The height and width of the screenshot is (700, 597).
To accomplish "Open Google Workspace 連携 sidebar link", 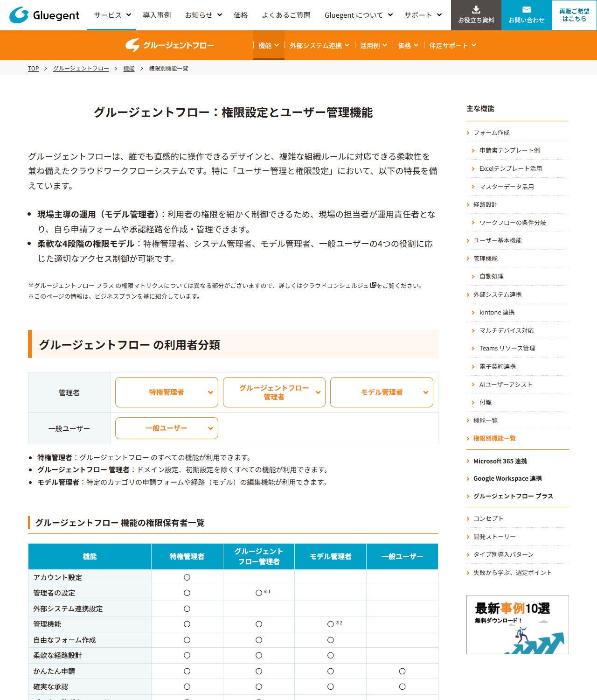I will (507, 478).
